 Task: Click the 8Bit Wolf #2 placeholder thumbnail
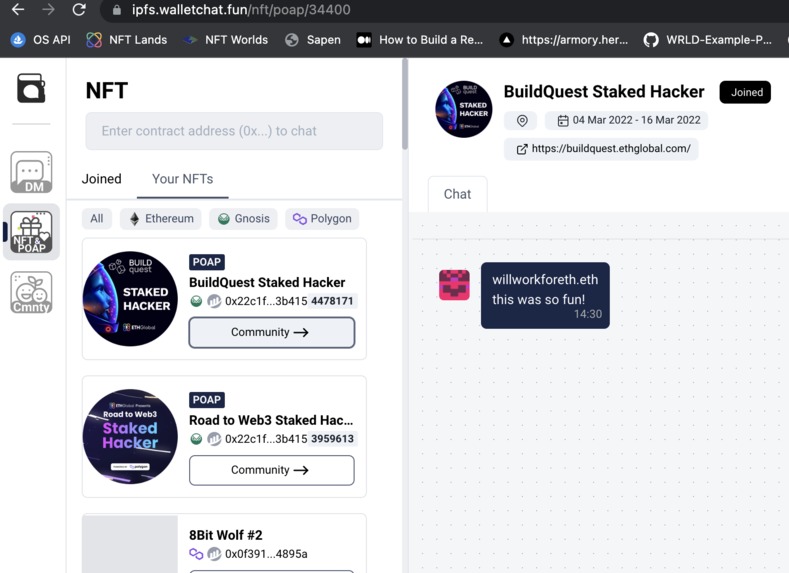tap(130, 544)
